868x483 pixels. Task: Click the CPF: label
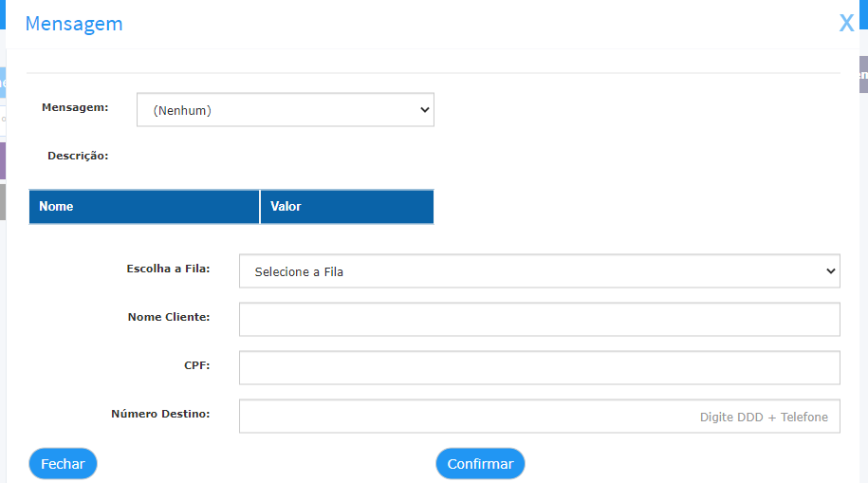197,365
